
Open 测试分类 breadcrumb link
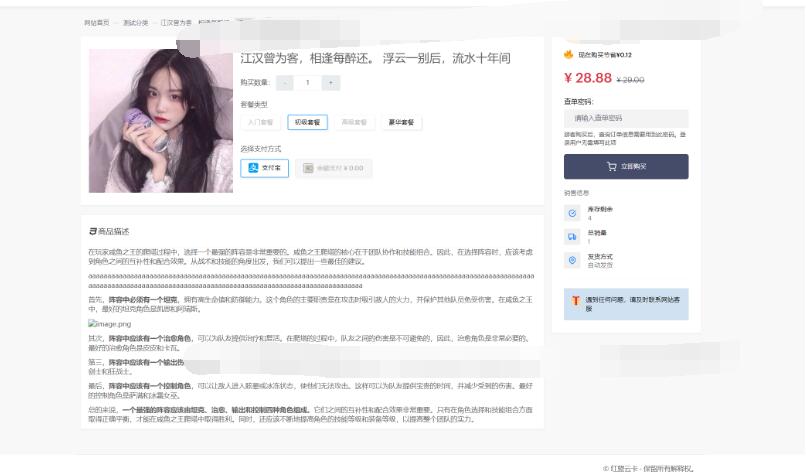(135, 21)
